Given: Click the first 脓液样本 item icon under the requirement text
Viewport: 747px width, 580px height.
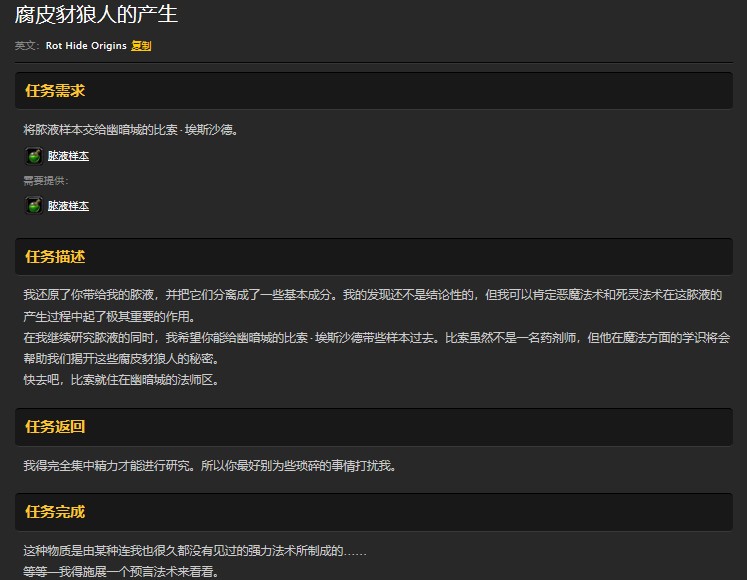Looking at the screenshot, I should [33, 156].
